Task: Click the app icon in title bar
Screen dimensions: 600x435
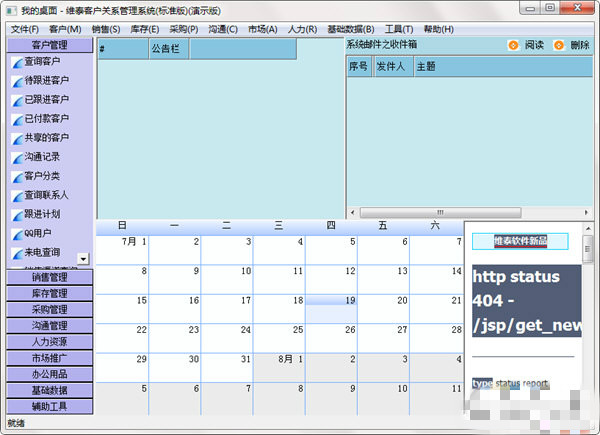Action: coord(11,11)
